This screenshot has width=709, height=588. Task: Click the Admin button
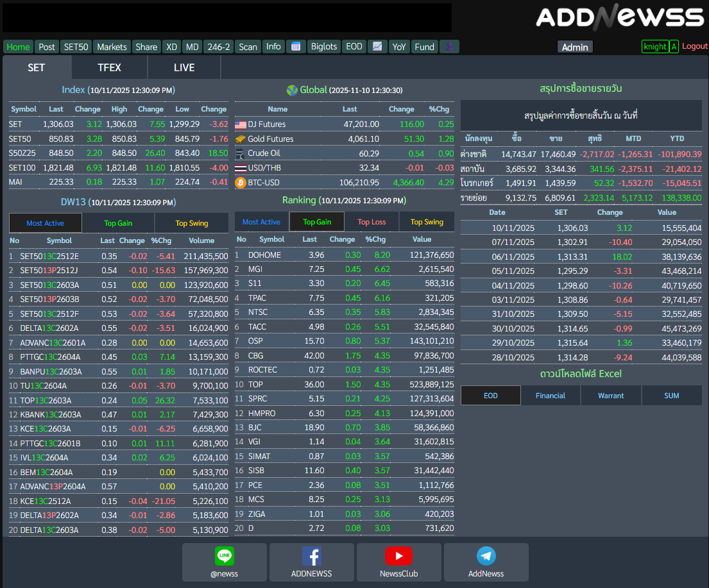point(575,47)
